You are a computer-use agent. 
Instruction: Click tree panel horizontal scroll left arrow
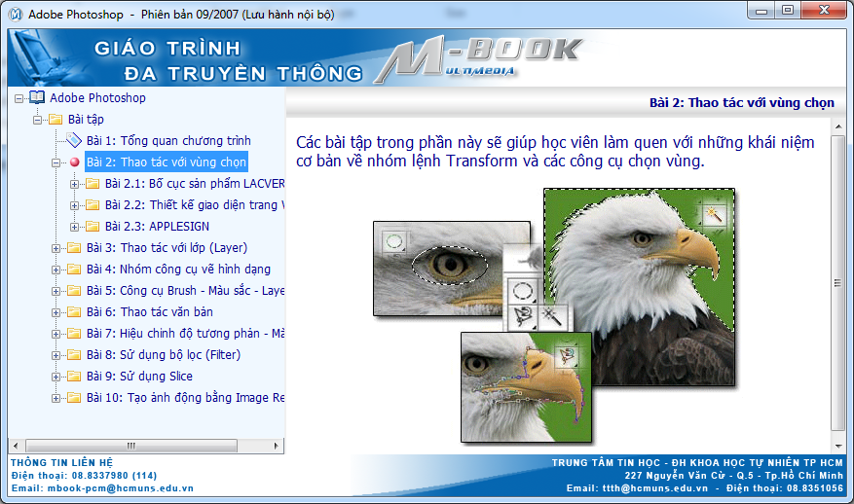[x=16, y=446]
